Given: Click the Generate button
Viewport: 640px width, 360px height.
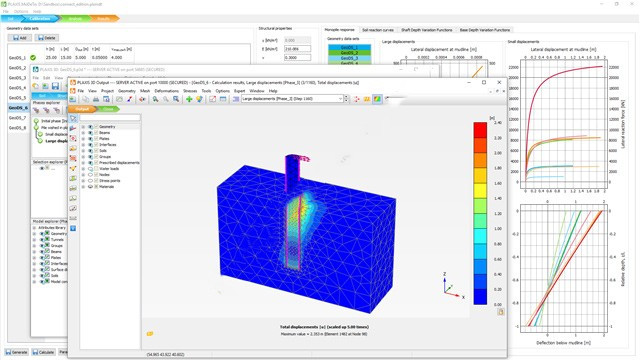Looking at the screenshot, I should click(x=17, y=352).
